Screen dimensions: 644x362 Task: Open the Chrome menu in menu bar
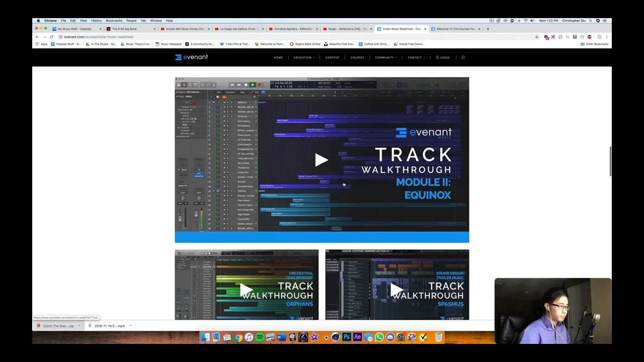point(50,21)
